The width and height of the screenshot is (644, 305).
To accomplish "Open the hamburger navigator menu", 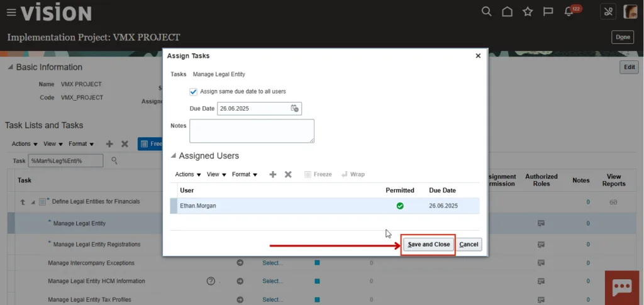I will click(x=11, y=13).
